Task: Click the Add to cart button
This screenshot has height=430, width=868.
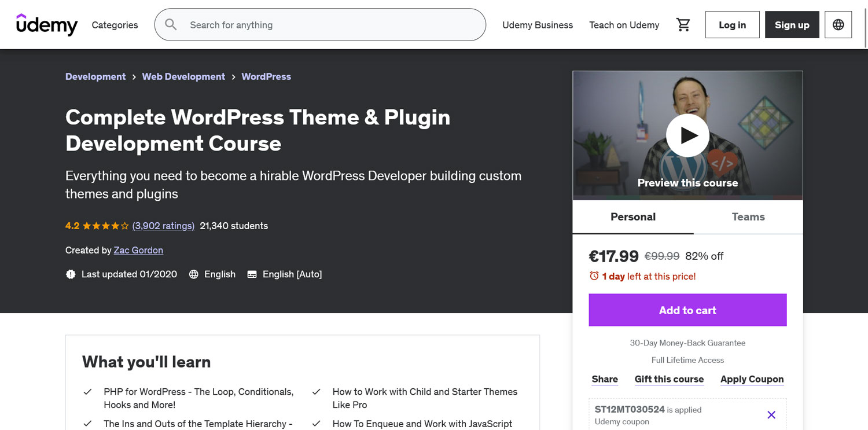Action: coord(687,310)
